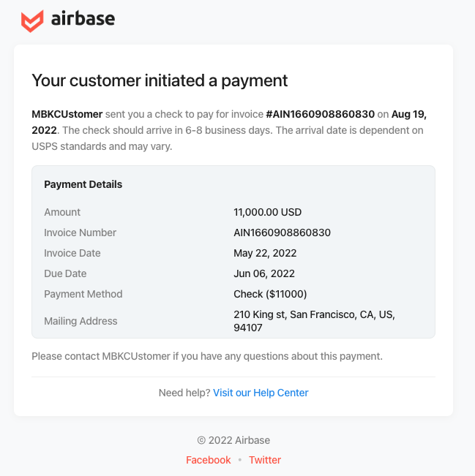The image size is (475, 476).
Task: Click the Payment Method value Check ($11000)
Action: click(x=270, y=294)
